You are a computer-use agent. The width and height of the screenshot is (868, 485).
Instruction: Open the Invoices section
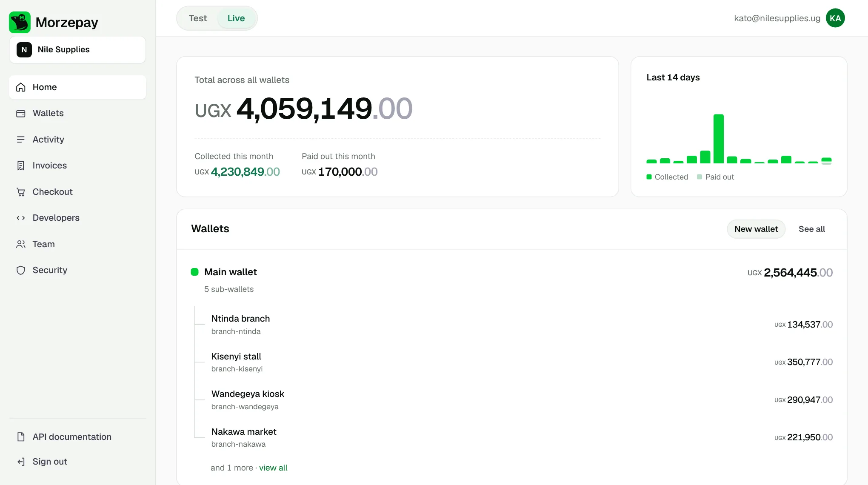pos(77,165)
